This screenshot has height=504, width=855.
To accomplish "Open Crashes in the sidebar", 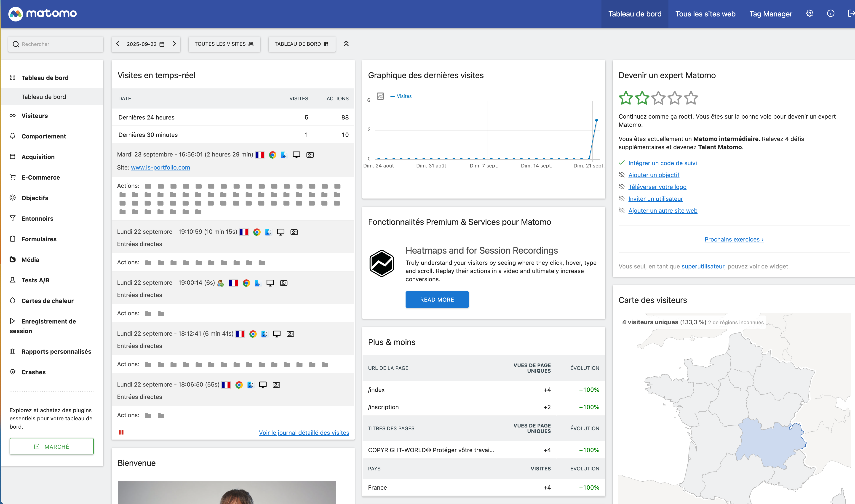I will tap(34, 372).
